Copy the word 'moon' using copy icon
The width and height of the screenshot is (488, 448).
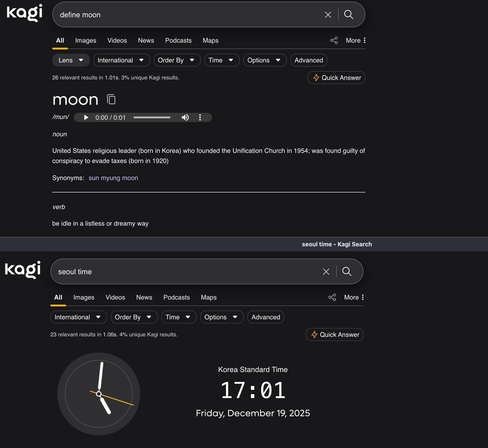[x=111, y=99]
